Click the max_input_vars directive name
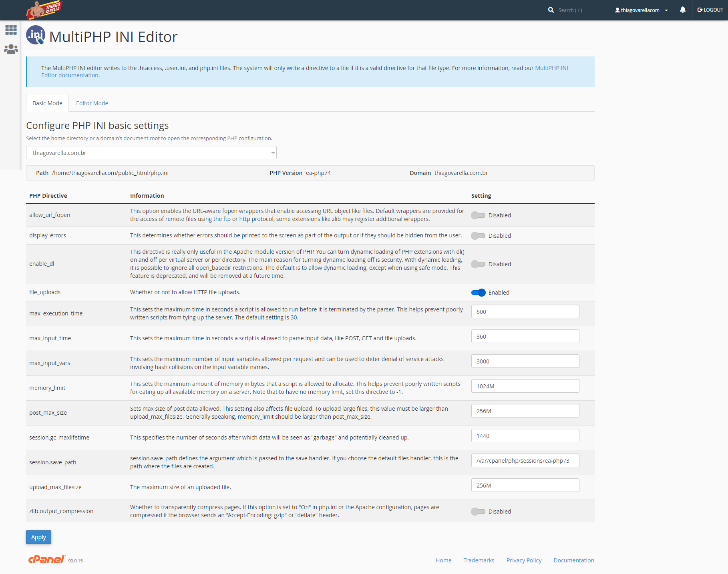The width and height of the screenshot is (728, 574). coord(50,363)
